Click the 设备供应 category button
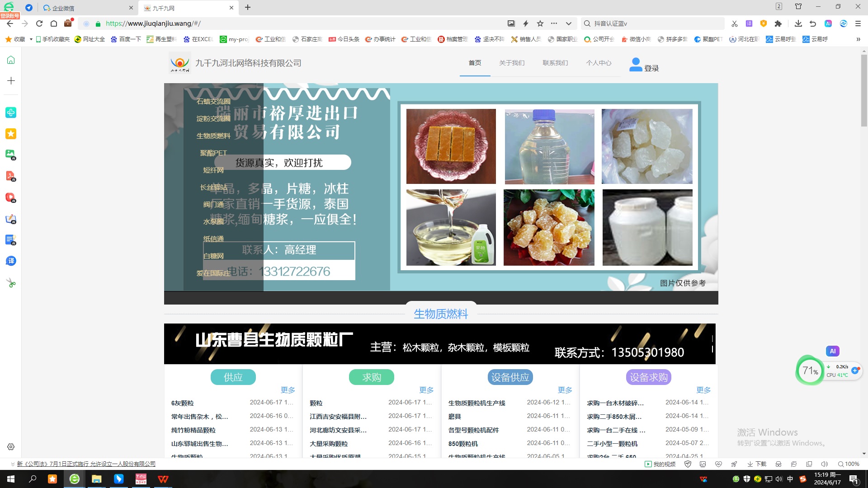The image size is (868, 488). tap(510, 377)
